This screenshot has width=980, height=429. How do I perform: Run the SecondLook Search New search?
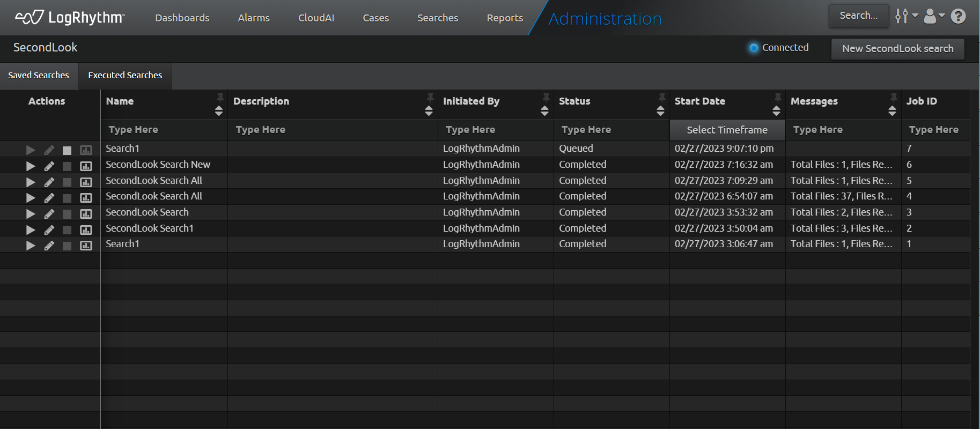tap(31, 166)
